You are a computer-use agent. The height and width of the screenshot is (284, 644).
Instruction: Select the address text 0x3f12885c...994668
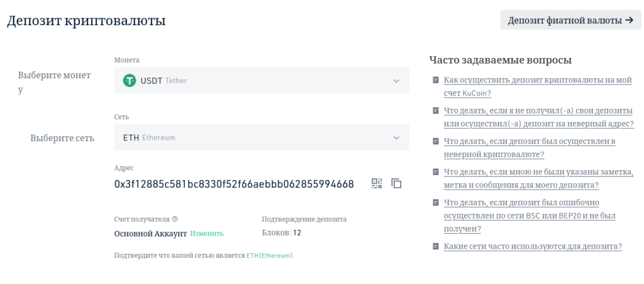click(234, 184)
